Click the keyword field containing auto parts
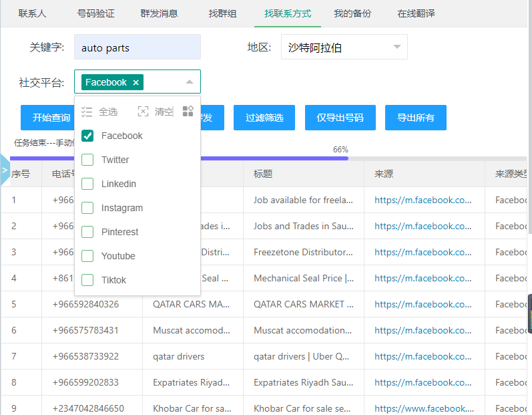 click(x=138, y=47)
